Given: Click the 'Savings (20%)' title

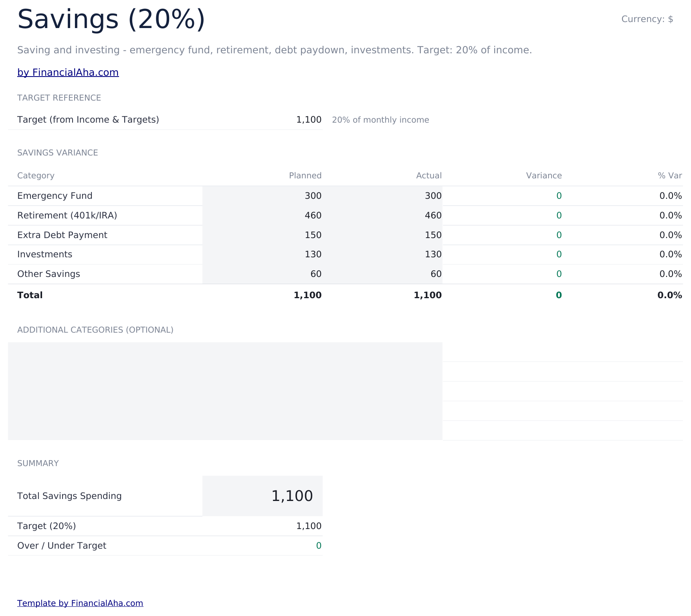Looking at the screenshot, I should pos(111,19).
